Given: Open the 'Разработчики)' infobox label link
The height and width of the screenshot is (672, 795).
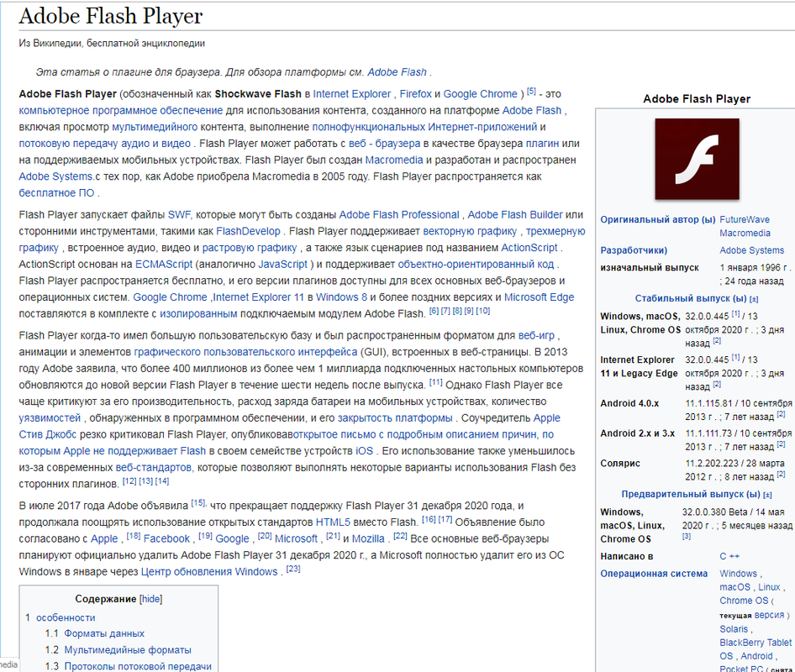Looking at the screenshot, I should 634,250.
